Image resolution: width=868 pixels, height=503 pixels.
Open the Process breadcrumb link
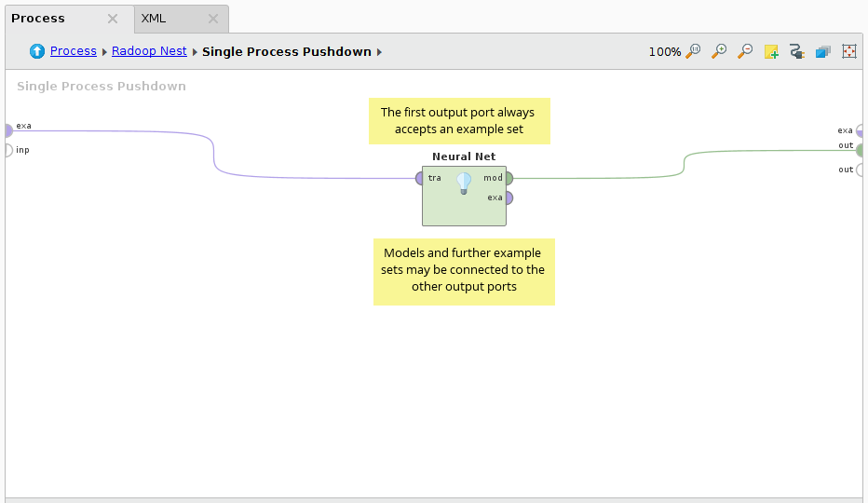tap(74, 52)
